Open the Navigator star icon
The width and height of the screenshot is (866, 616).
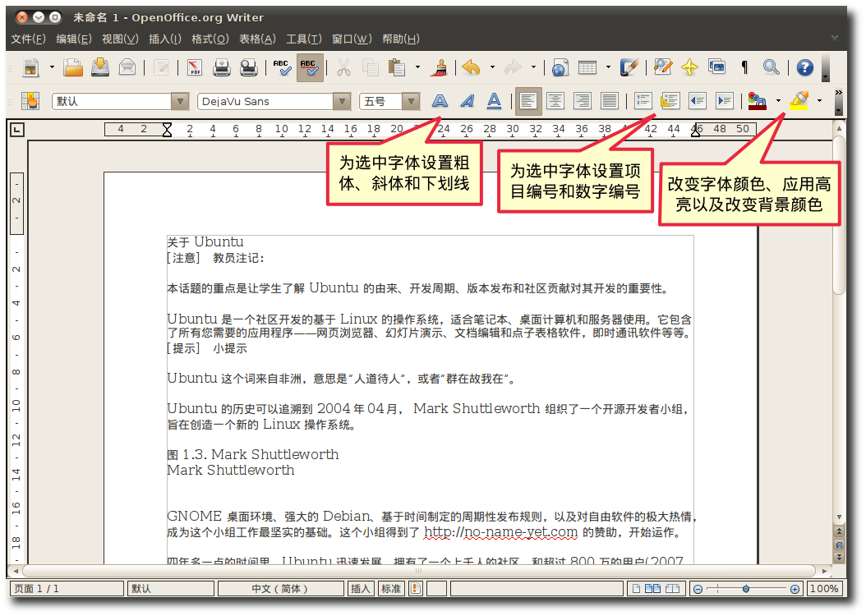click(x=689, y=68)
